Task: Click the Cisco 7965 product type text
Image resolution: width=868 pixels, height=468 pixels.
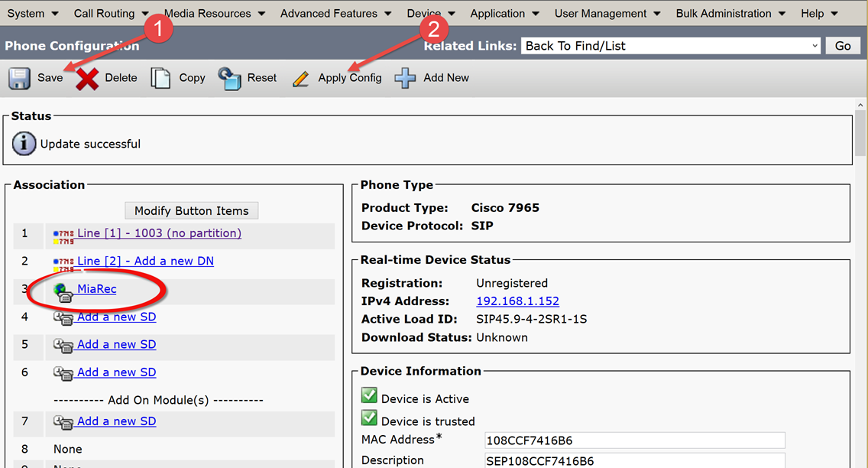Action: (x=505, y=208)
